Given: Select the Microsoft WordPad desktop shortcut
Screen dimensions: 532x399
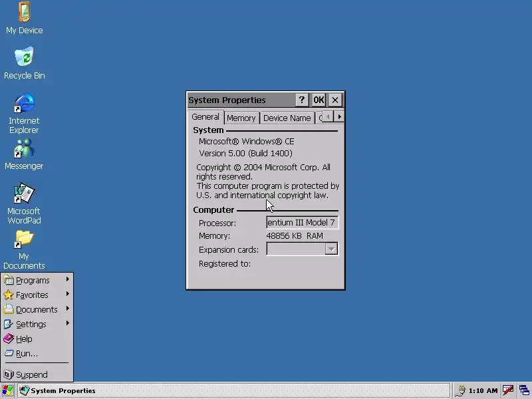Looking at the screenshot, I should point(24,203).
